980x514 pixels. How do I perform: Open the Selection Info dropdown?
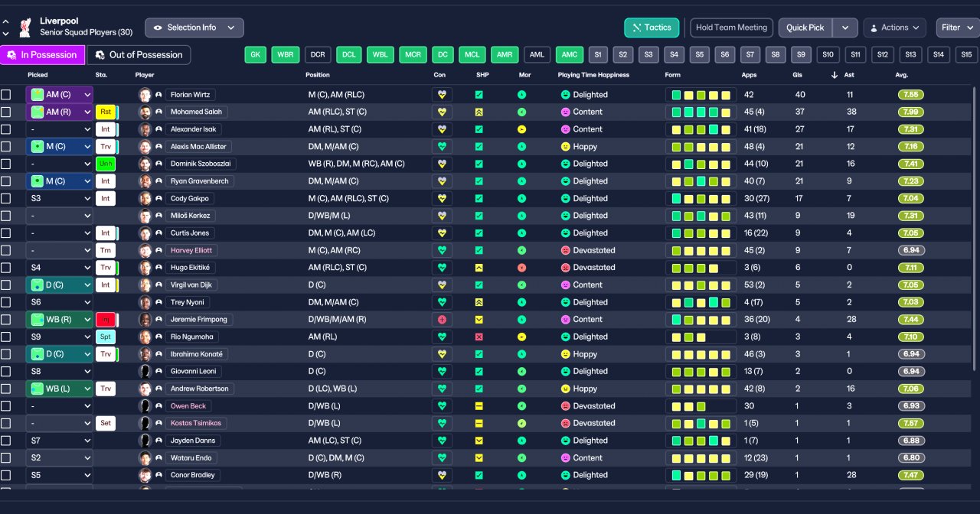194,28
